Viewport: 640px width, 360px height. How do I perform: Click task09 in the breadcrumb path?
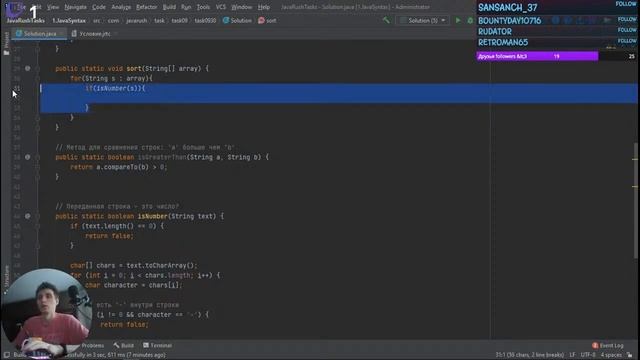click(179, 20)
